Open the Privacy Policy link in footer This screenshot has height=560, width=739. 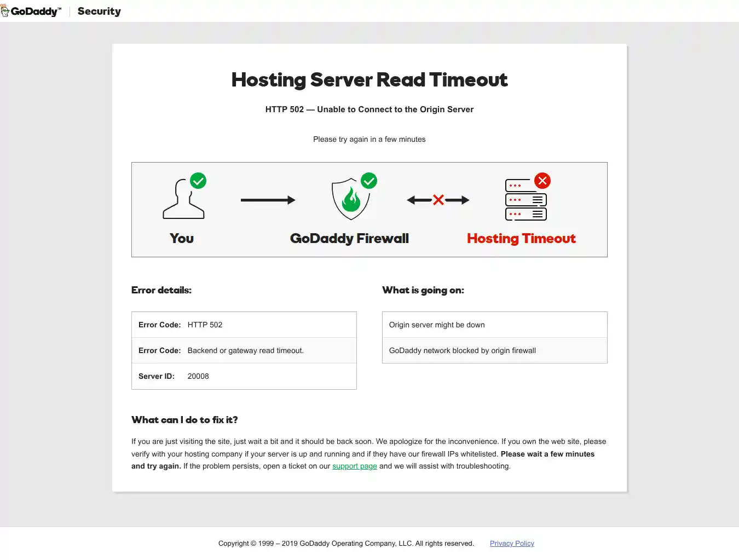click(512, 543)
